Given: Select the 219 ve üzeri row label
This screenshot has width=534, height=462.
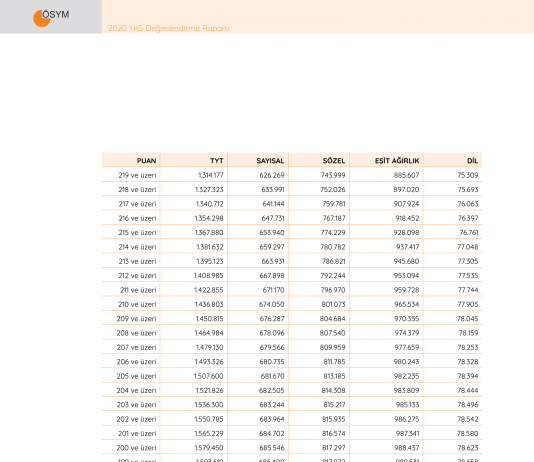Looking at the screenshot, I should click(x=137, y=175).
